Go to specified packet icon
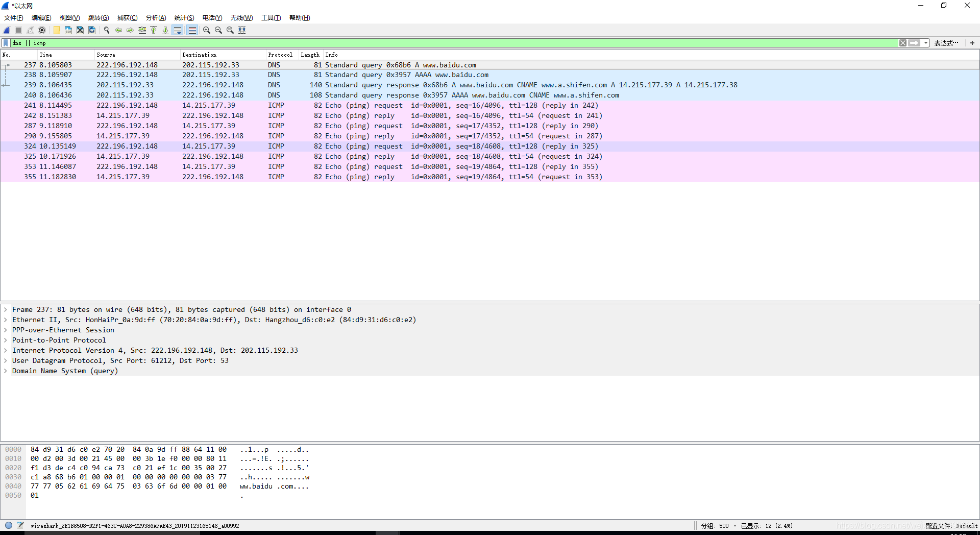This screenshot has height=535, width=980. point(142,30)
